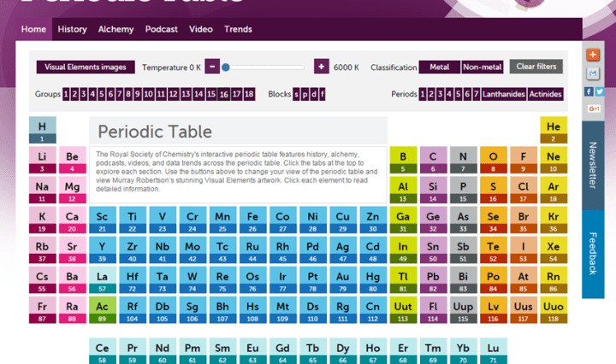Filter by the Lanthanides period
The height and width of the screenshot is (364, 616).
coord(504,94)
